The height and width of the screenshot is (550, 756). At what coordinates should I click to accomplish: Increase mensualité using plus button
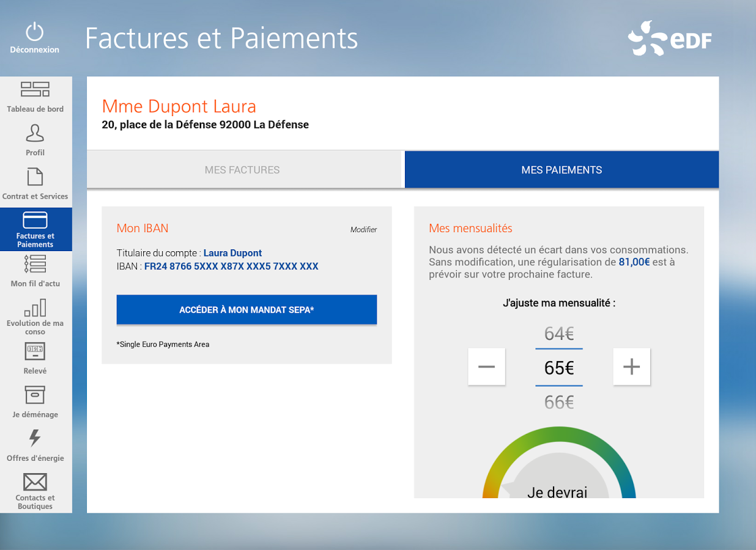pyautogui.click(x=631, y=366)
